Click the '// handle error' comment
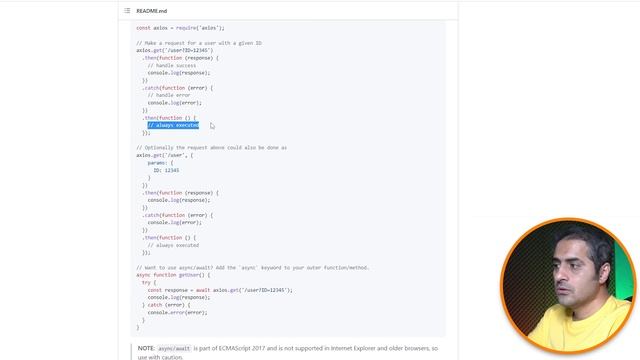This screenshot has height=360, width=640. (169, 95)
